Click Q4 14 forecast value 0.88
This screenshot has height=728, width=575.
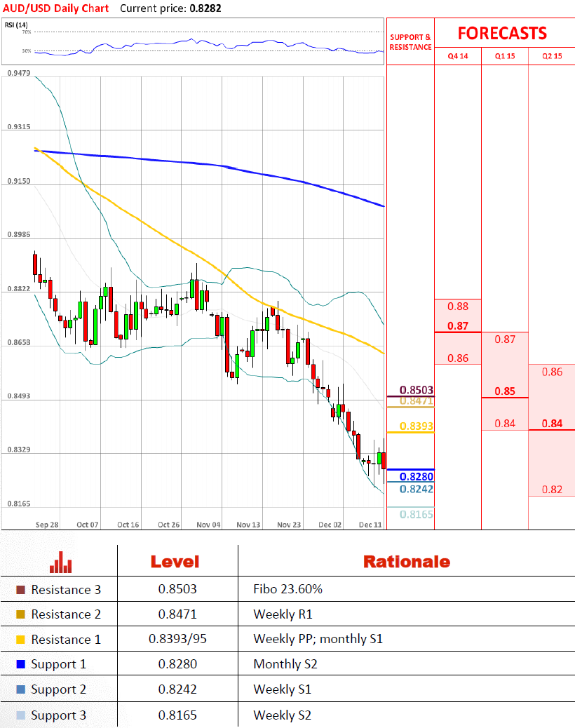(x=458, y=306)
